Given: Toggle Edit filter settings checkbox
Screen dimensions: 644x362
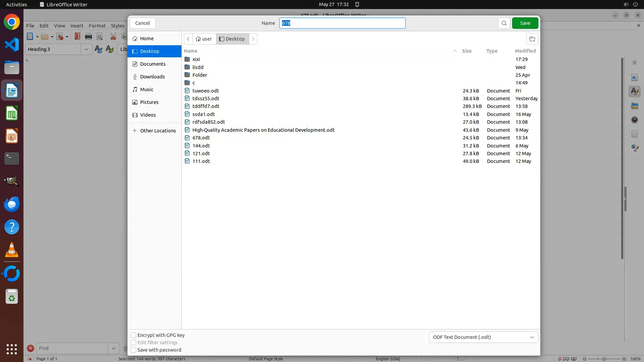Looking at the screenshot, I should pos(133,343).
